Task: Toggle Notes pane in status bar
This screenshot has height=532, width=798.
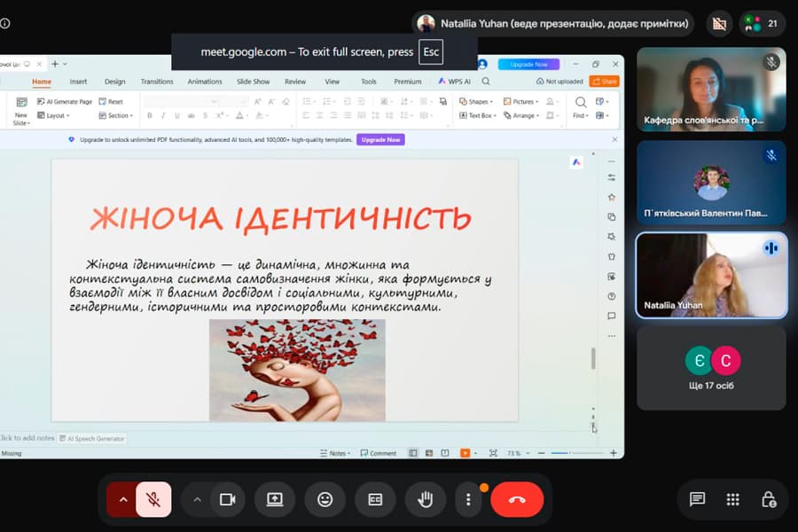Action: (x=335, y=453)
